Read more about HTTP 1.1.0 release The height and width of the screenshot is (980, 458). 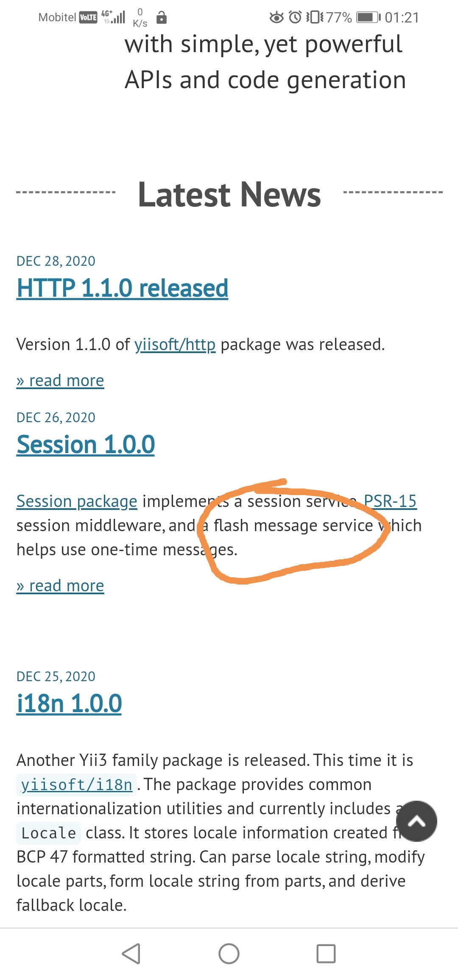click(x=60, y=381)
